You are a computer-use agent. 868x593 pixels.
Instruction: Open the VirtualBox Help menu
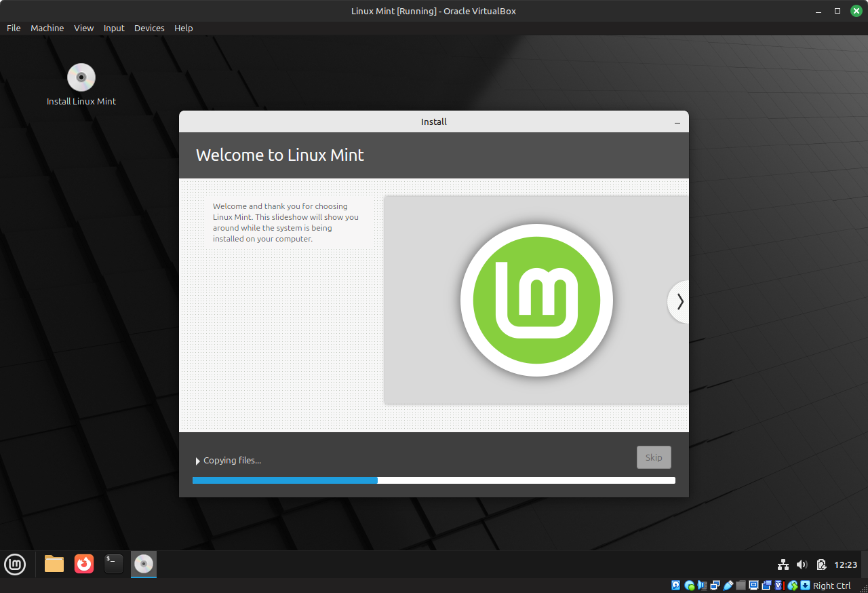184,28
